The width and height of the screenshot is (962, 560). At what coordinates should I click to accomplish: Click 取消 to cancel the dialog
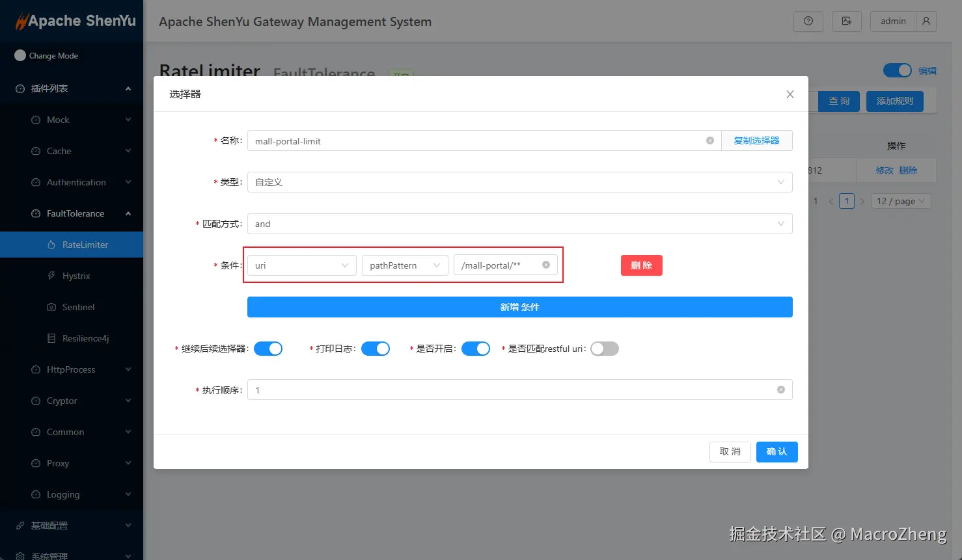click(730, 451)
